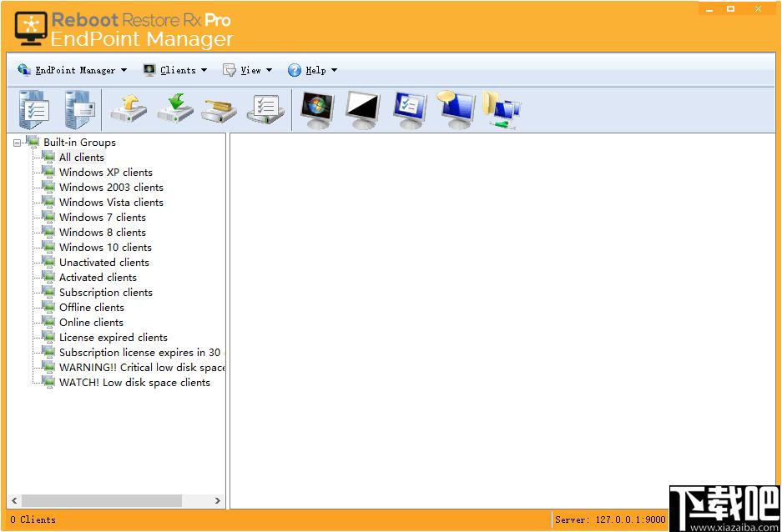The height and width of the screenshot is (532, 782).
Task: Click the drive with yellow up arrow icon
Action: pos(129,109)
